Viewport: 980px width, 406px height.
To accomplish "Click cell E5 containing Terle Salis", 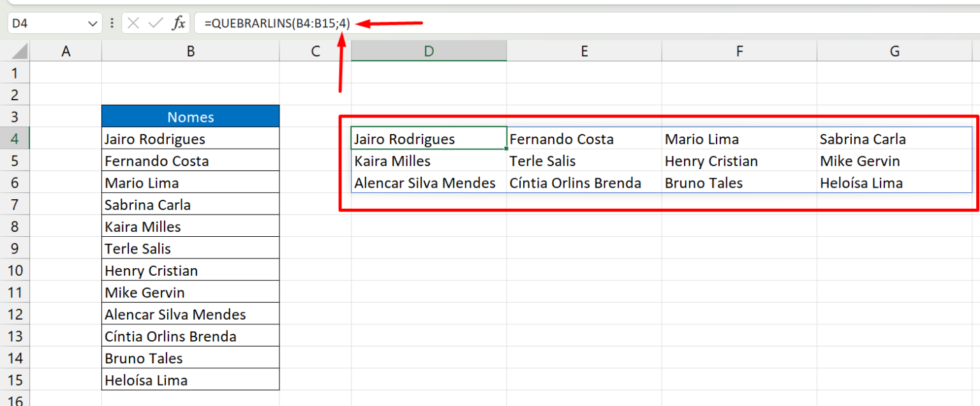I will pos(584,160).
